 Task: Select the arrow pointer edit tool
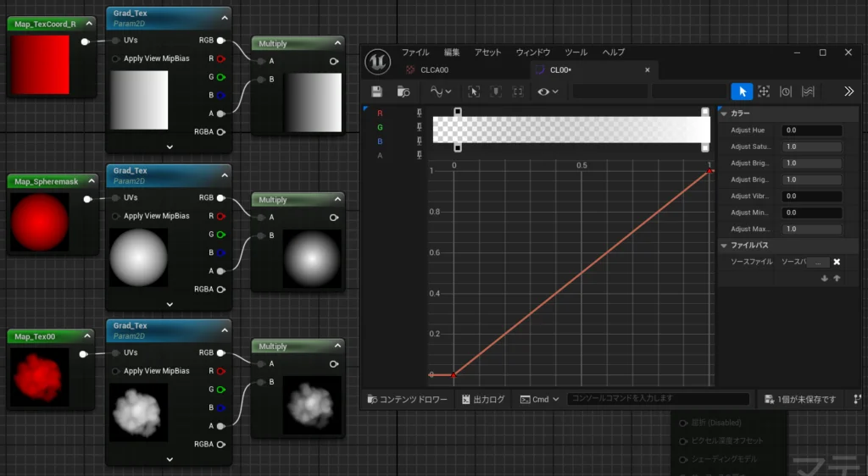click(742, 91)
